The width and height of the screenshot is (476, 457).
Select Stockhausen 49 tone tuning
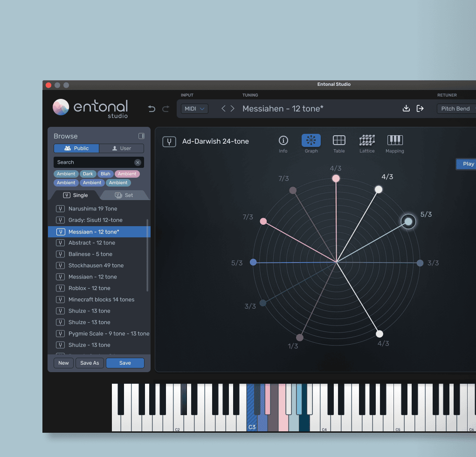99,265
